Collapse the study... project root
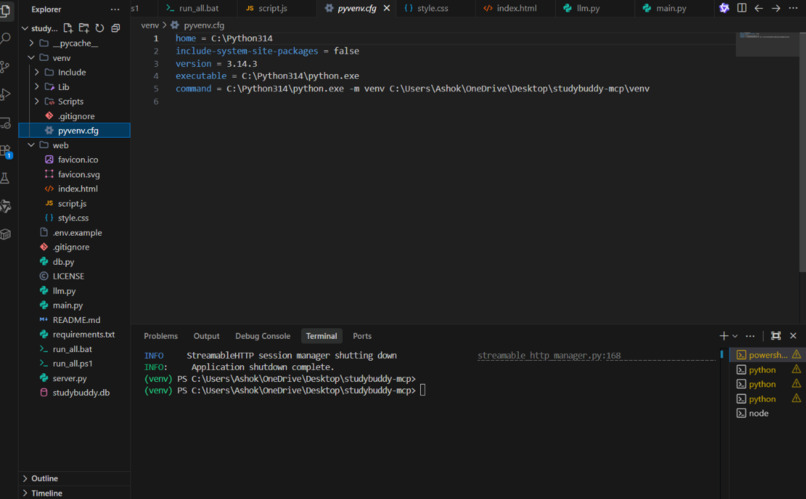This screenshot has height=499, width=806. pos(25,28)
